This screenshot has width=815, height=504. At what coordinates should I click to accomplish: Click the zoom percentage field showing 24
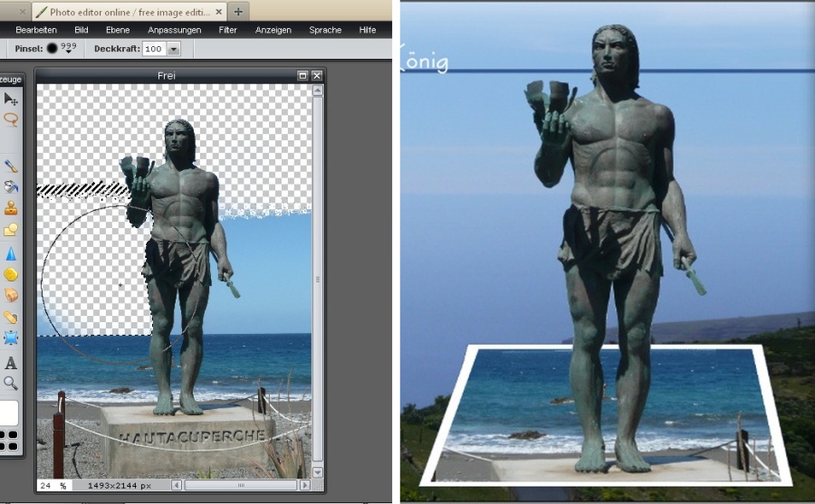(x=51, y=486)
